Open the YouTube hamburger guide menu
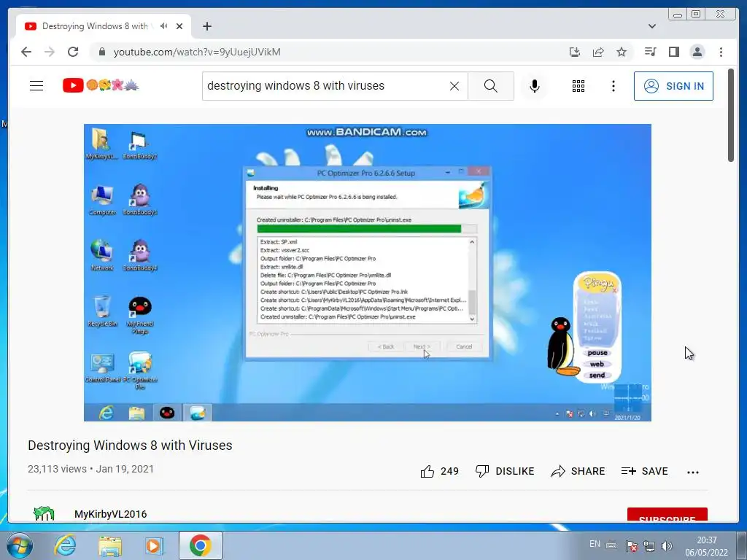 [x=36, y=86]
